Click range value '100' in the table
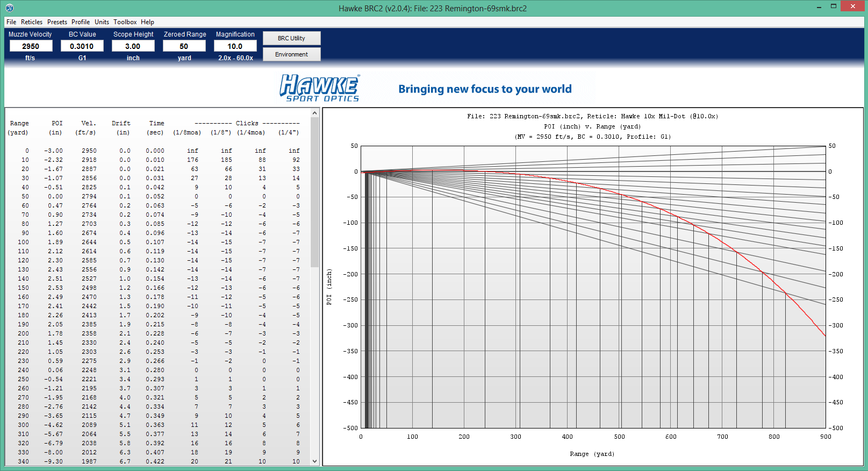 click(x=24, y=242)
